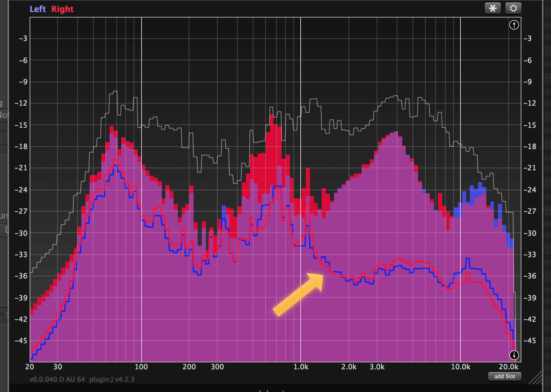Image resolution: width=551 pixels, height=392 pixels.
Task: Click the -24 label on left dB scale
Action: [x=21, y=190]
